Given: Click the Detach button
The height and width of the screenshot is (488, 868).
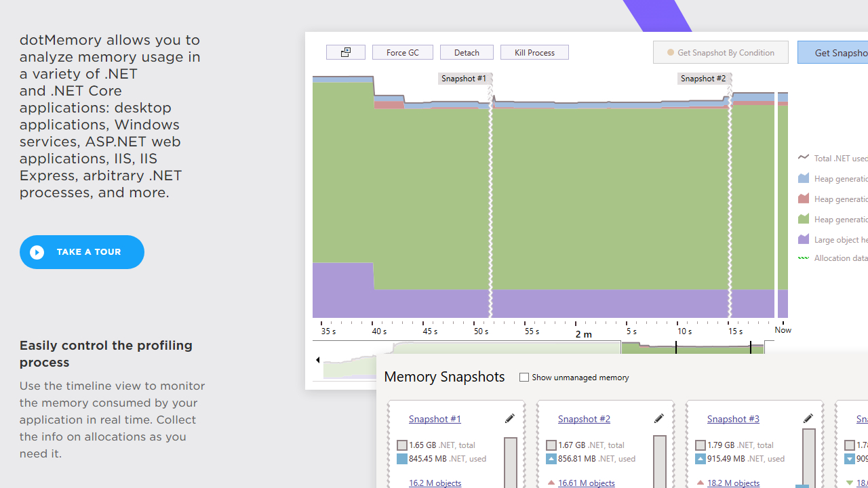Looking at the screenshot, I should point(467,52).
